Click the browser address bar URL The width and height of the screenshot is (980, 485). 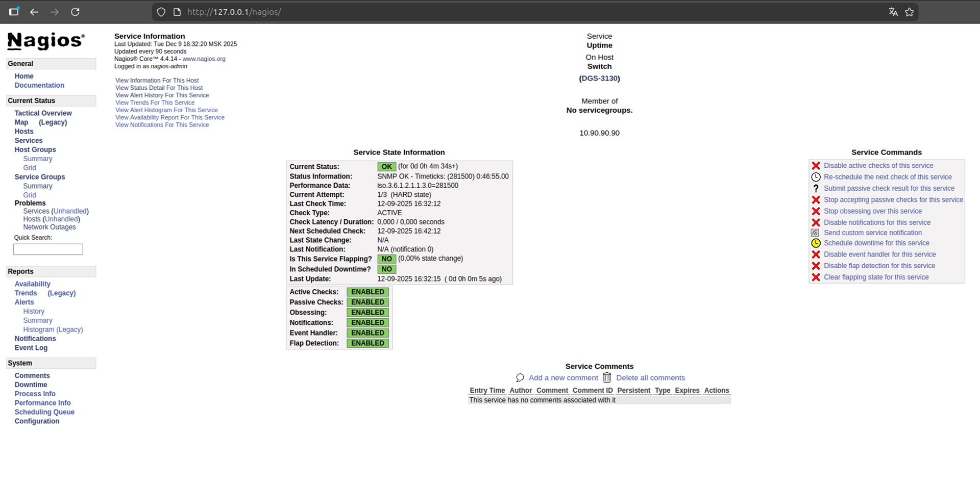tap(234, 12)
